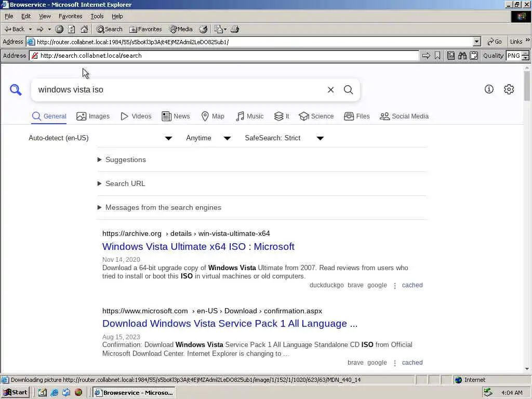This screenshot has height=399, width=532.
Task: Switch to the Files tab
Action: pyautogui.click(x=356, y=116)
